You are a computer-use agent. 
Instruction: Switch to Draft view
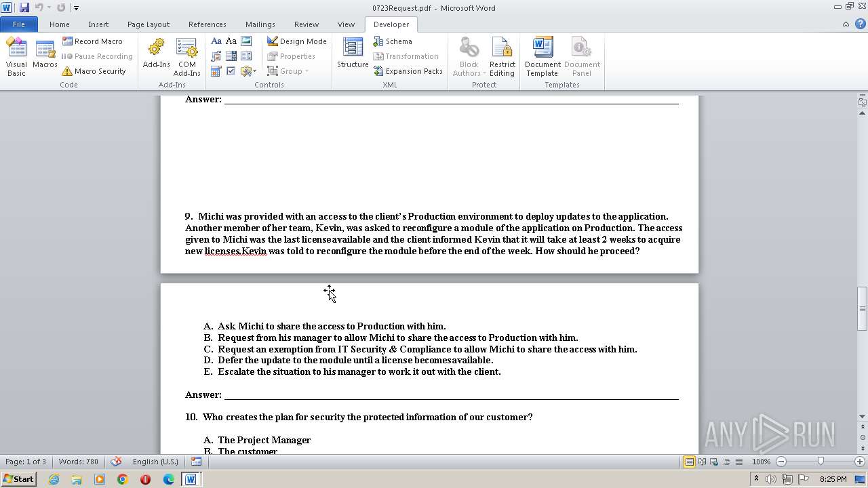(738, 462)
